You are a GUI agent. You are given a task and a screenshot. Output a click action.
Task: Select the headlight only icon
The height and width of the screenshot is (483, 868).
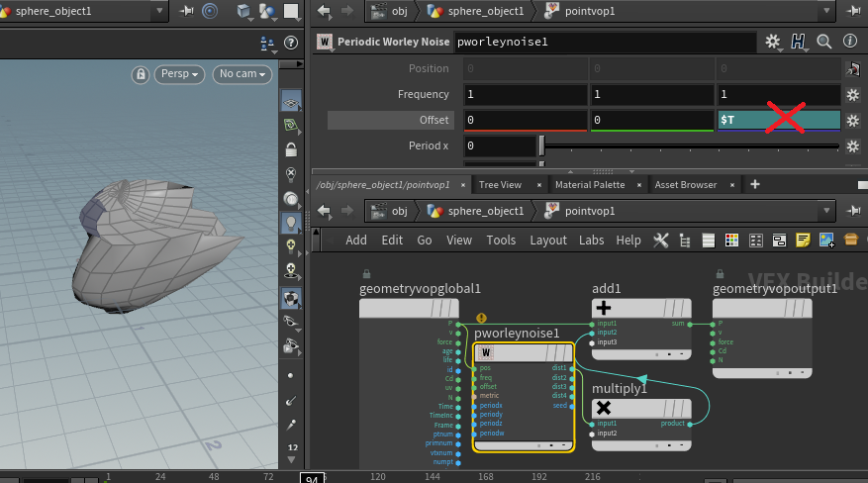click(291, 198)
